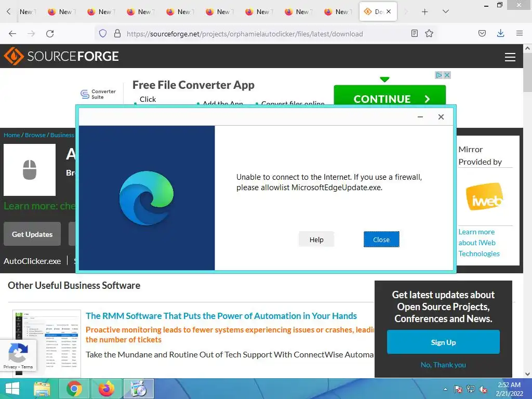Click the reCAPTCHA Privacy link

point(10,367)
